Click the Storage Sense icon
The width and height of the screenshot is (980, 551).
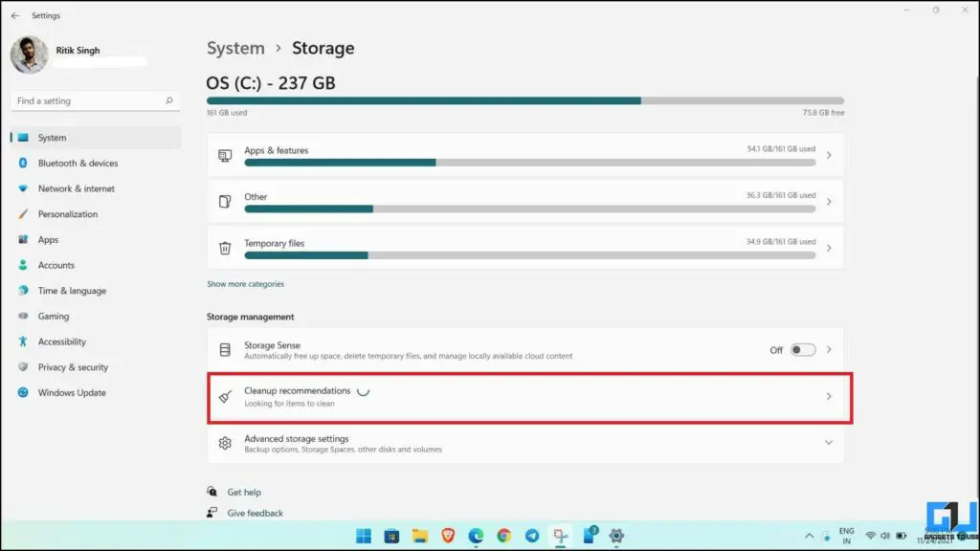[226, 349]
